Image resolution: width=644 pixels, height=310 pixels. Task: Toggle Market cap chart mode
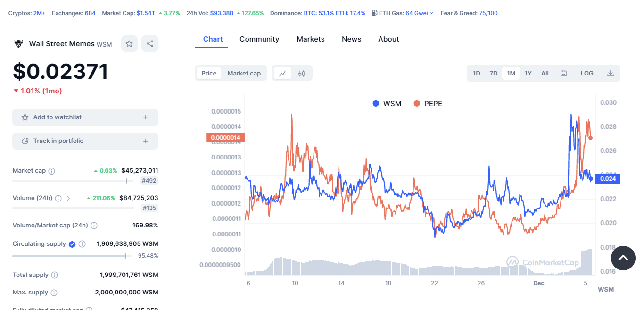pos(244,73)
